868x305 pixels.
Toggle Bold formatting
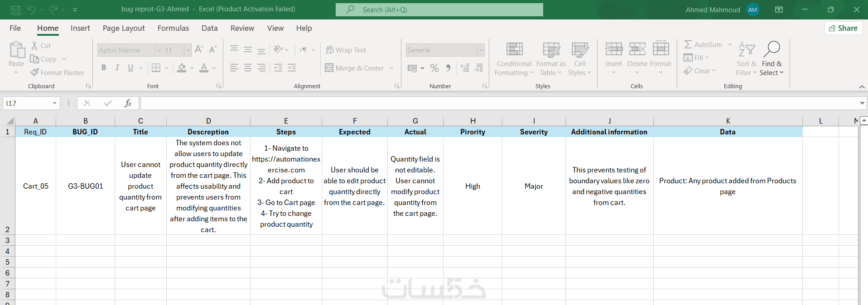104,68
